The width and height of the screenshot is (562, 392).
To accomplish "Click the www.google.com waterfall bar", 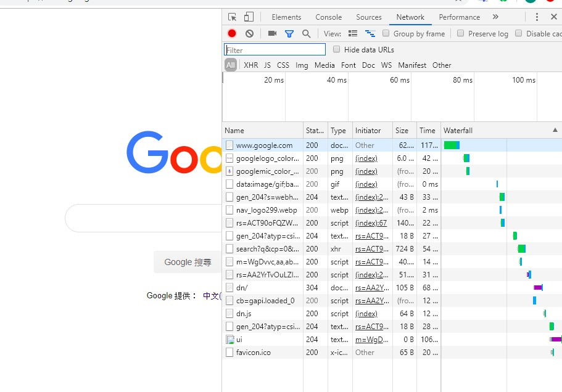I will coord(452,145).
